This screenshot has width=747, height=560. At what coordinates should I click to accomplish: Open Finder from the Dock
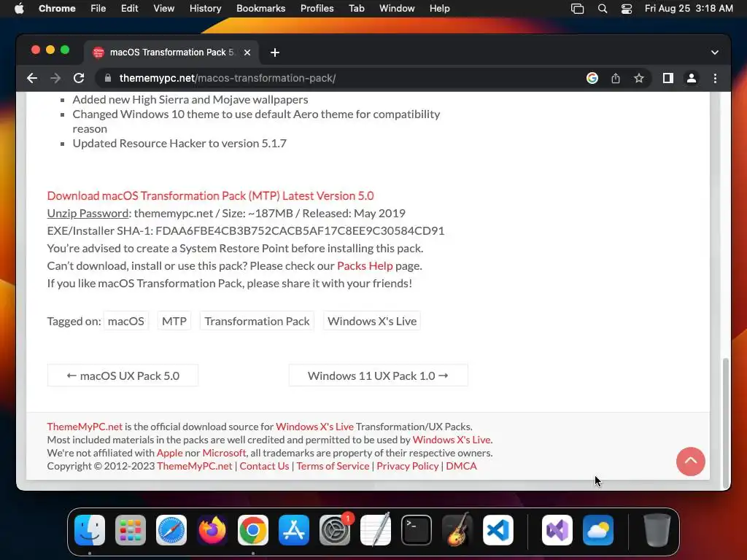pos(90,530)
